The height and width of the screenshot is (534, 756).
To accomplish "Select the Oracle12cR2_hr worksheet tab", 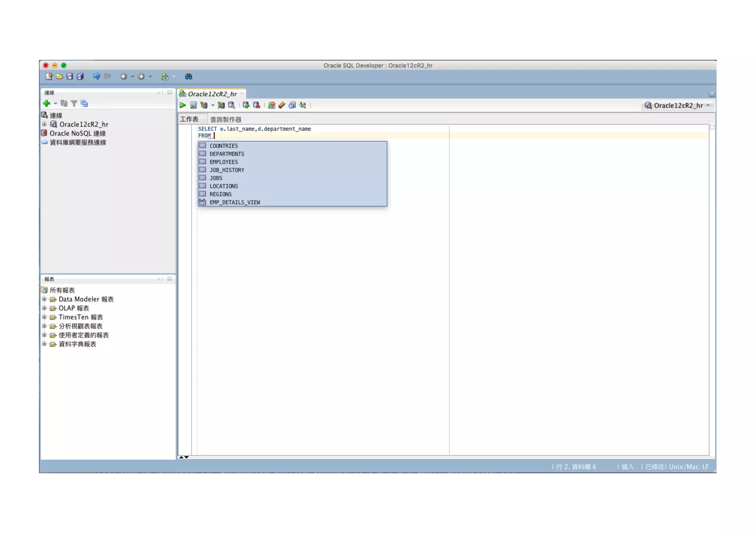I will pyautogui.click(x=212, y=94).
